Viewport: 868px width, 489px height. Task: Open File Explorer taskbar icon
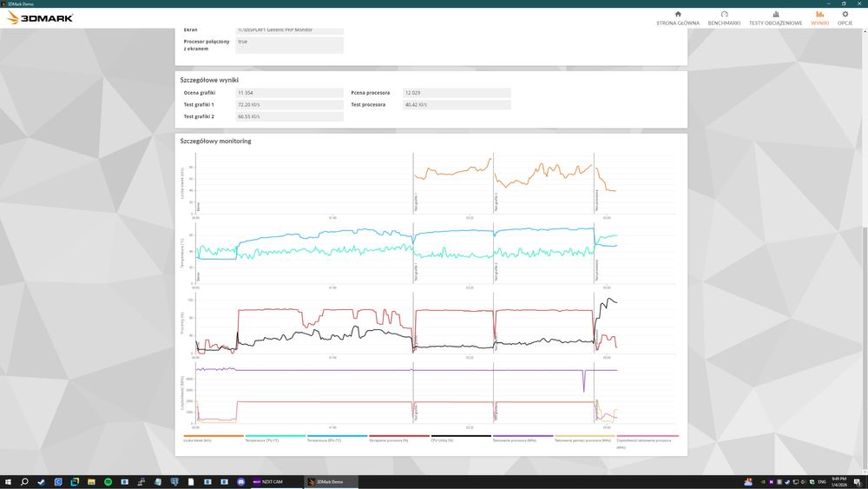[91, 482]
